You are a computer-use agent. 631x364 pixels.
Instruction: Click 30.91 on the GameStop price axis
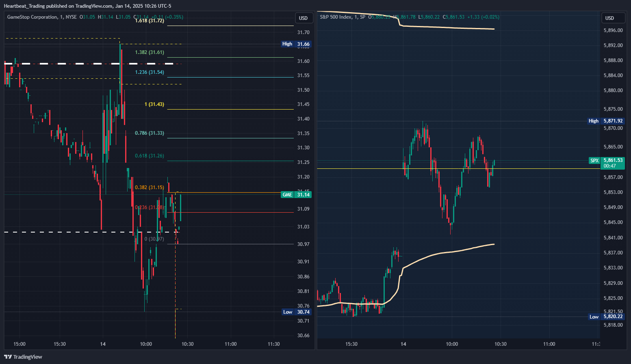point(304,262)
